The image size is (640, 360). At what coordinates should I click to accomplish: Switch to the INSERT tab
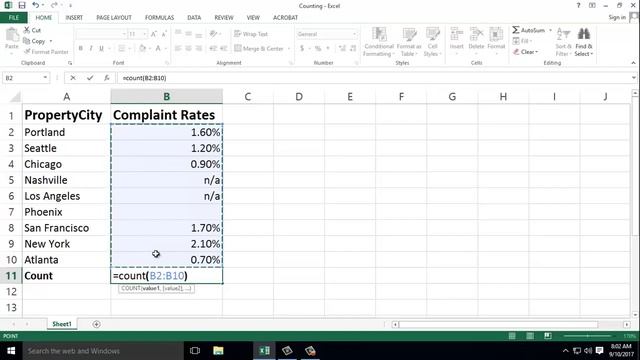point(74,18)
